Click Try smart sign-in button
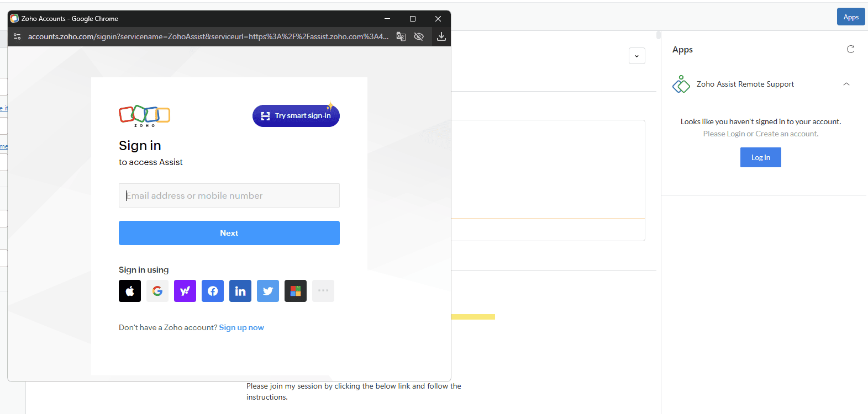This screenshot has width=868, height=414. click(x=296, y=116)
